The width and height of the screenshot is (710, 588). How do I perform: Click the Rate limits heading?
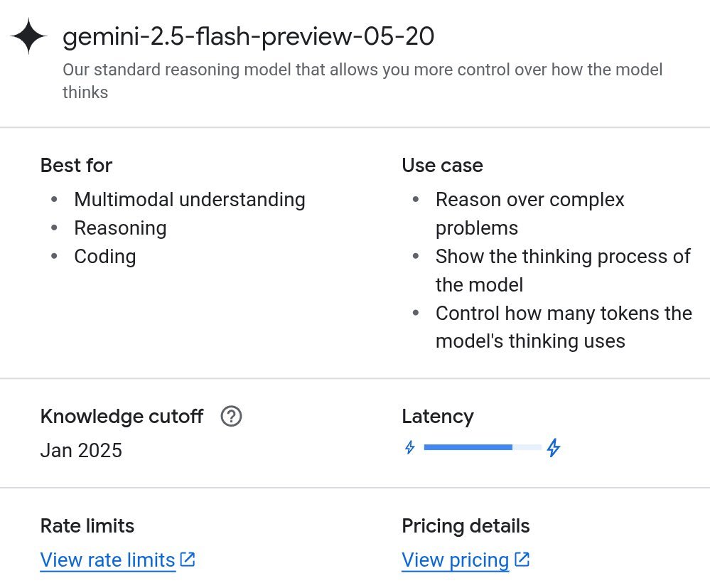tap(87, 526)
